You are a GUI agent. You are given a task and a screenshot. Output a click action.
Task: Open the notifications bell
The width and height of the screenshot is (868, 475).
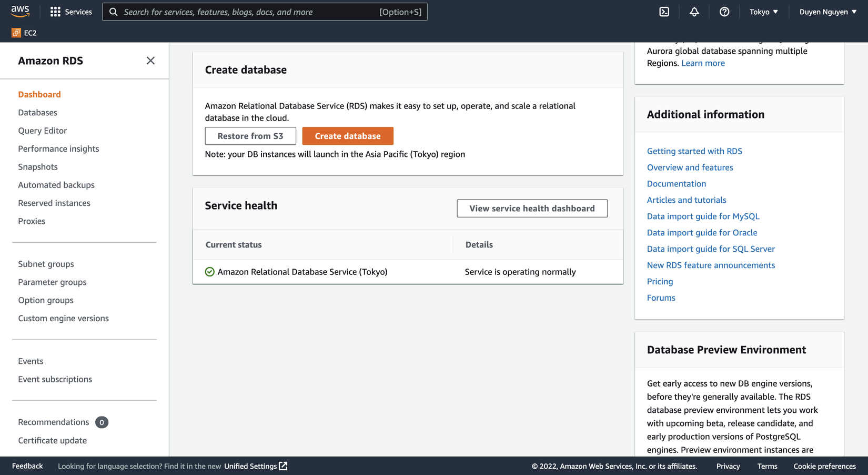click(x=694, y=12)
